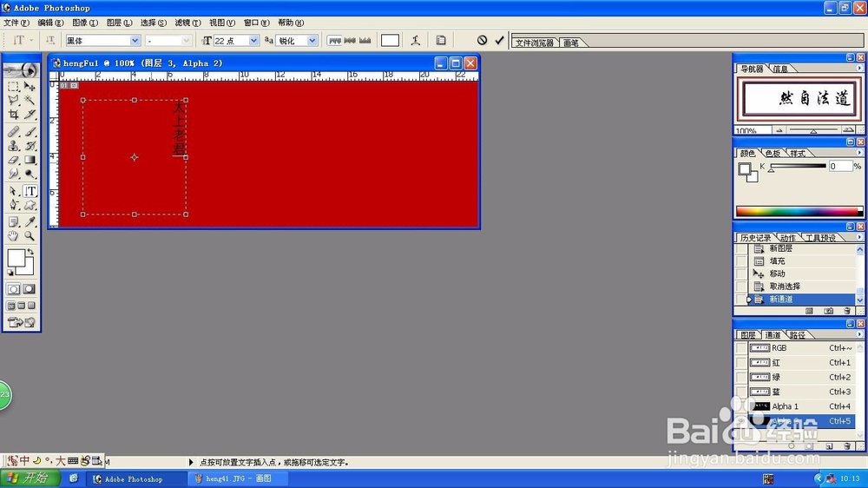Screen dimensions: 868x488
Task: Toggle visibility of 绿 channel
Action: coord(741,377)
